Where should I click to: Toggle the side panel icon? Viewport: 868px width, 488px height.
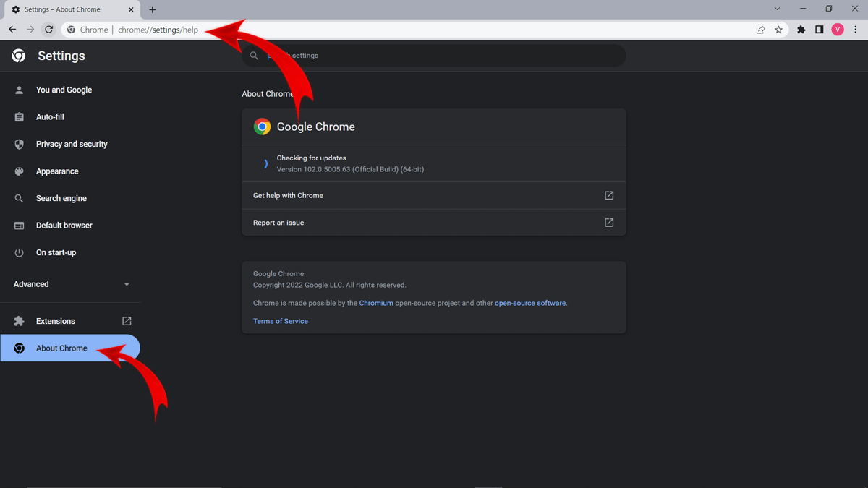pyautogui.click(x=820, y=30)
